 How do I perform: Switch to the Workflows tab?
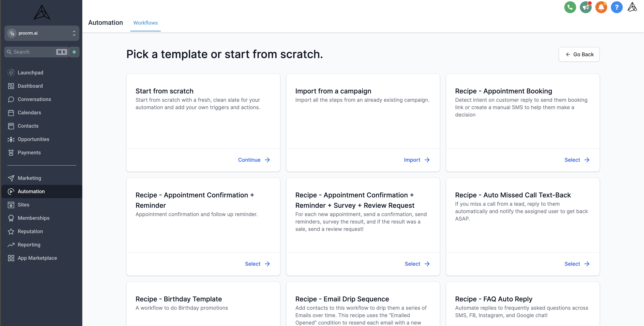coord(145,23)
